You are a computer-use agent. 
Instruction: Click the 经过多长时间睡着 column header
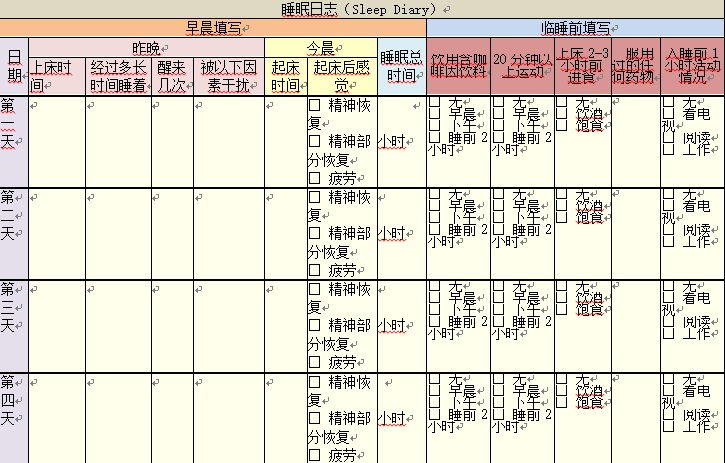(x=118, y=76)
